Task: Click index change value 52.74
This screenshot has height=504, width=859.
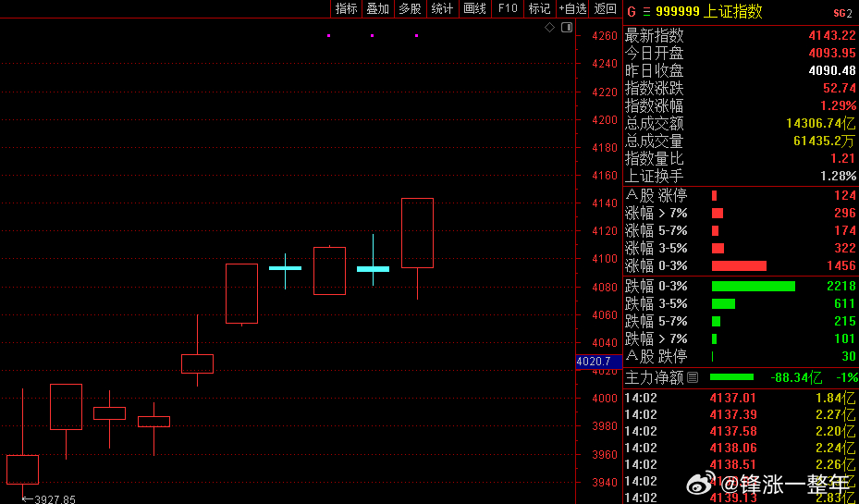Action: tap(839, 88)
